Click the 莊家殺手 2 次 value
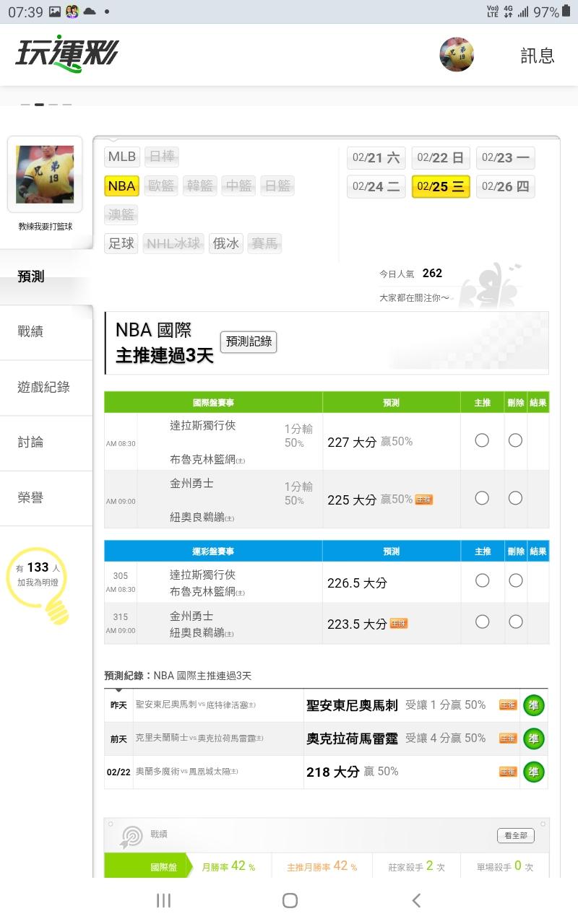 click(x=417, y=866)
